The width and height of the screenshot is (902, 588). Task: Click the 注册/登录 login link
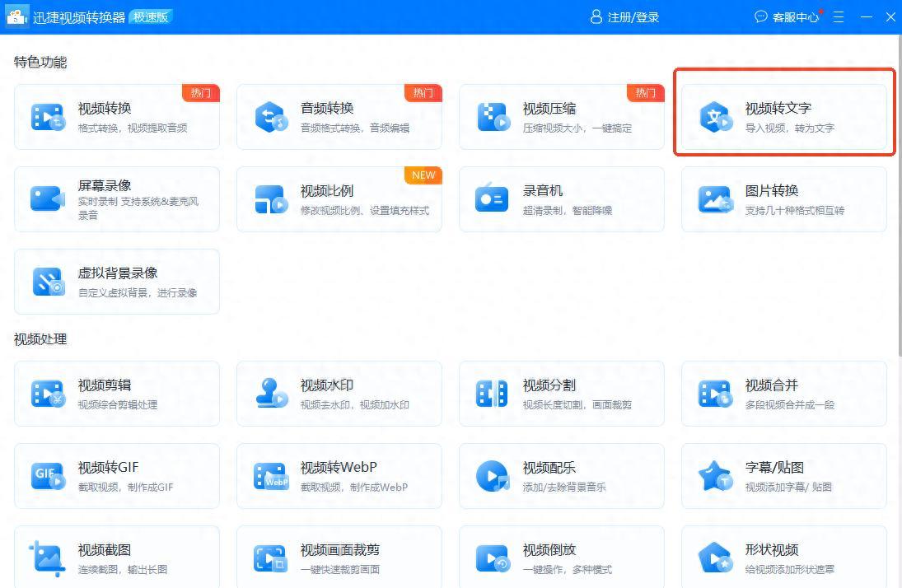(625, 17)
